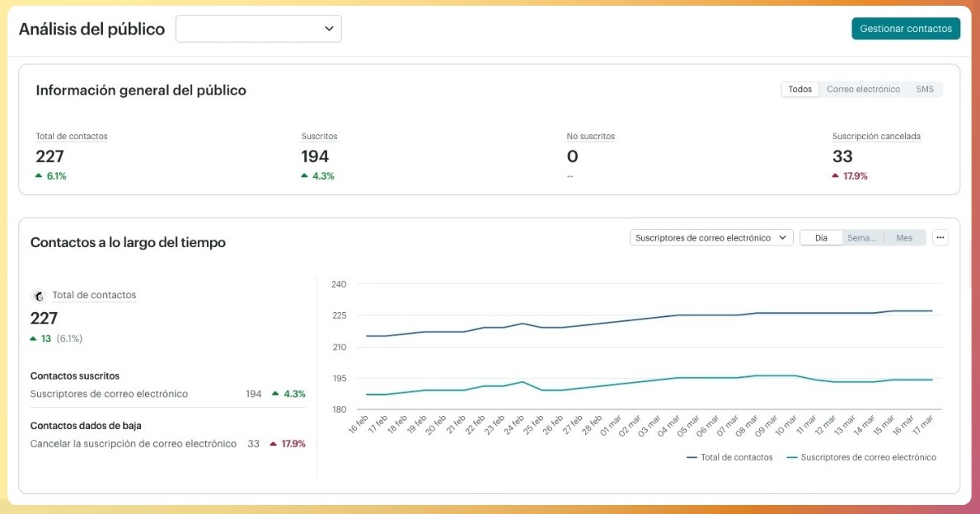Click chevron arrow in audience selector
Viewport: 980px width, 514px height.
329,29
